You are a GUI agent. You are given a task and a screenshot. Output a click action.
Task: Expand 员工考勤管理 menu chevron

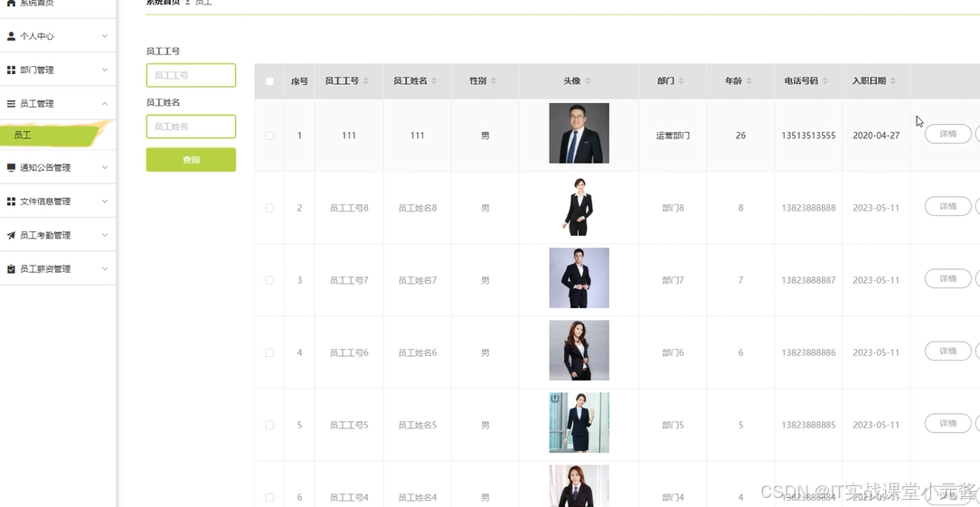(x=104, y=235)
